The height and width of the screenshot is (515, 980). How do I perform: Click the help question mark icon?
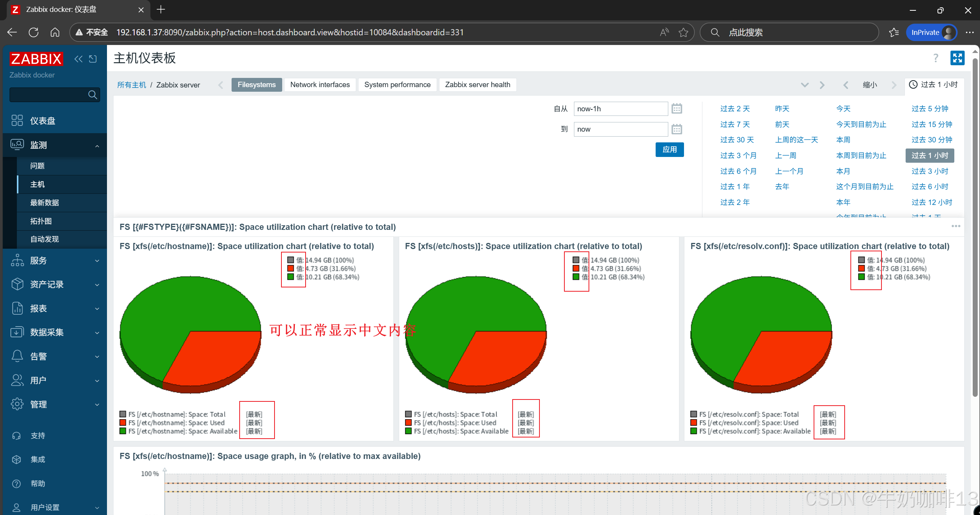pyautogui.click(x=936, y=58)
